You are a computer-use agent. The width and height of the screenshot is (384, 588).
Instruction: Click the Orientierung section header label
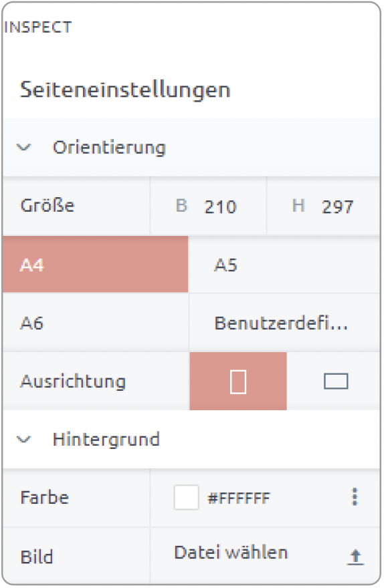109,148
